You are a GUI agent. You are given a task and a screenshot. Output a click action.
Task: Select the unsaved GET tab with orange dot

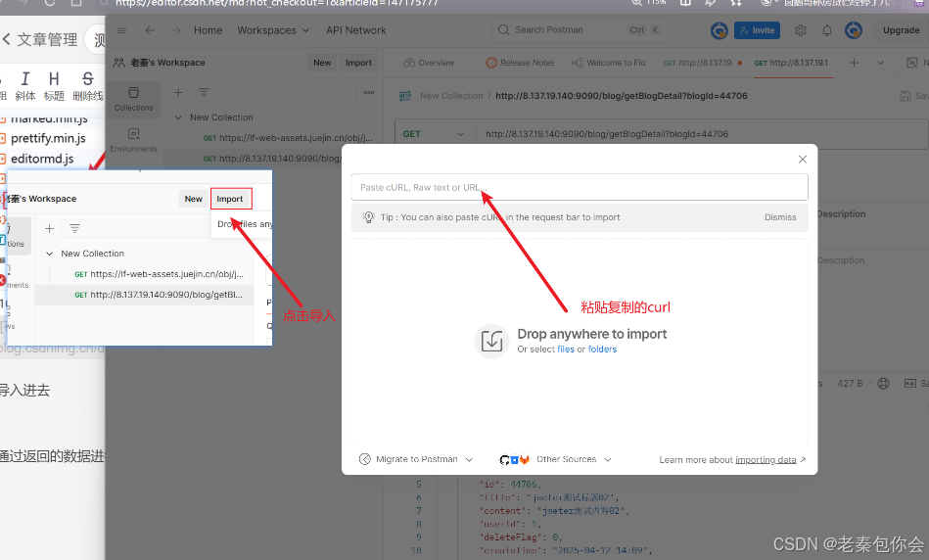click(703, 63)
